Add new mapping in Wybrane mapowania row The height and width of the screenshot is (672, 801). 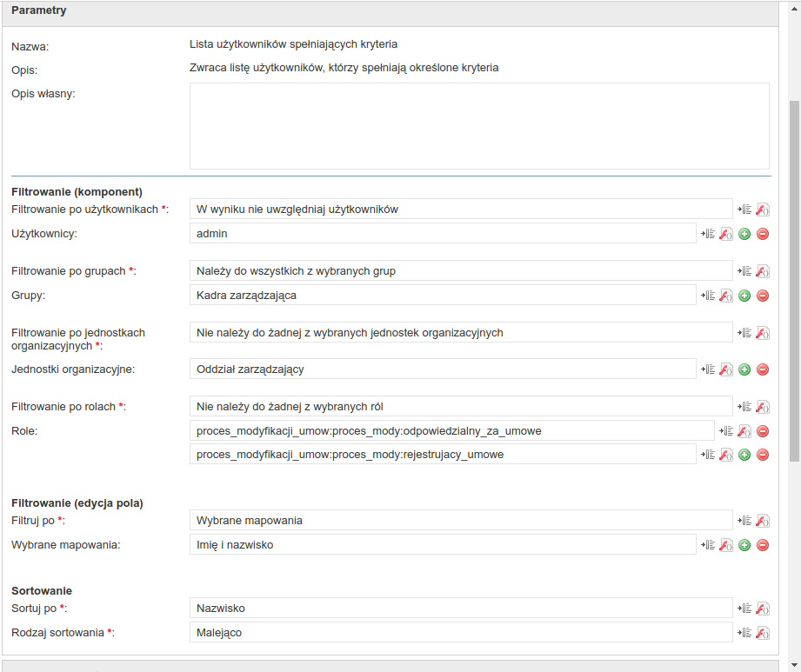(x=744, y=545)
